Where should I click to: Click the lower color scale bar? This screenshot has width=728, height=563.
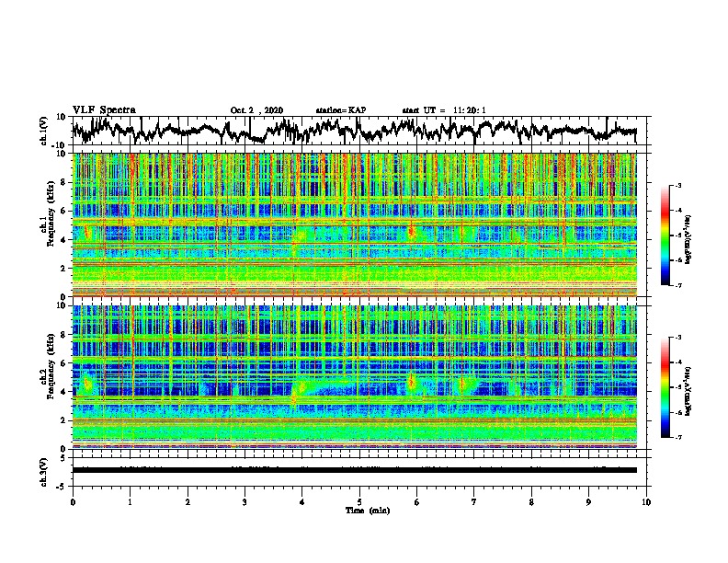tap(665, 387)
